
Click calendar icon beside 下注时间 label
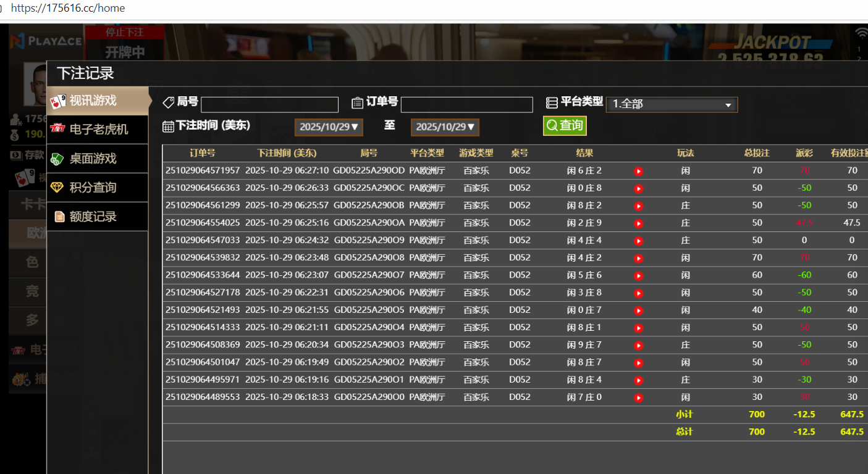[x=168, y=127]
